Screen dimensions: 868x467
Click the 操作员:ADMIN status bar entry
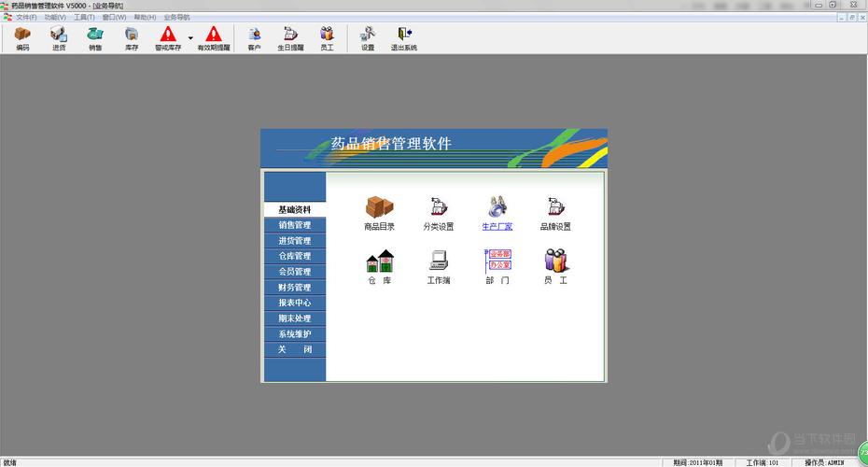[824, 462]
